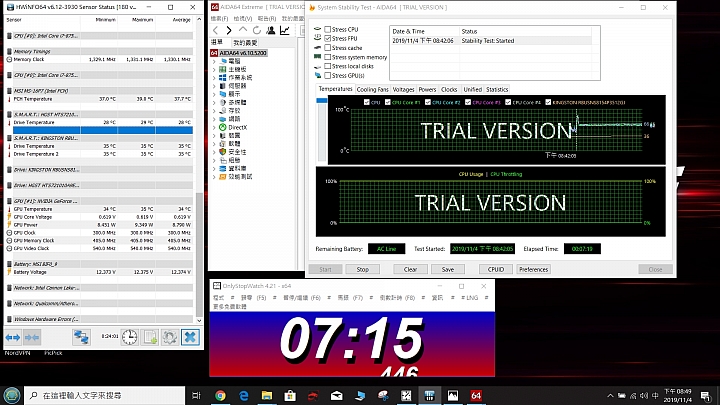Expand 電腦 node in AIDA64 tree
720x405 pixels.
click(x=214, y=61)
